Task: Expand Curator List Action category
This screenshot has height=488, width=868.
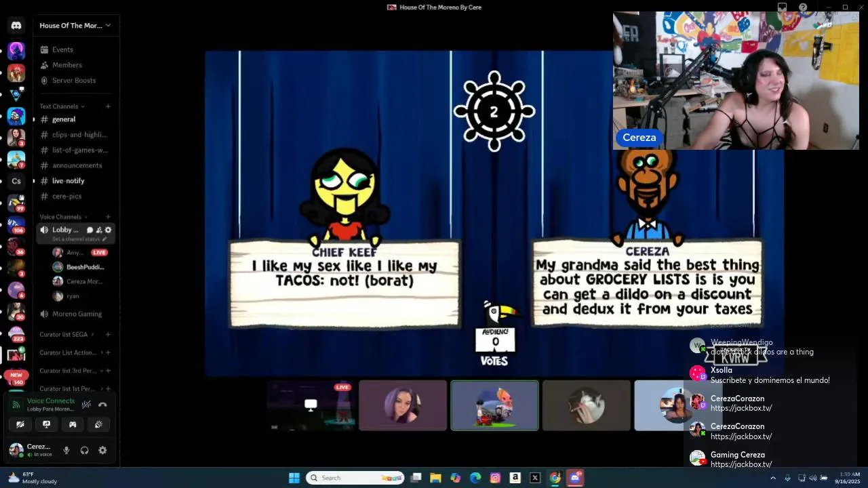Action: click(x=71, y=352)
